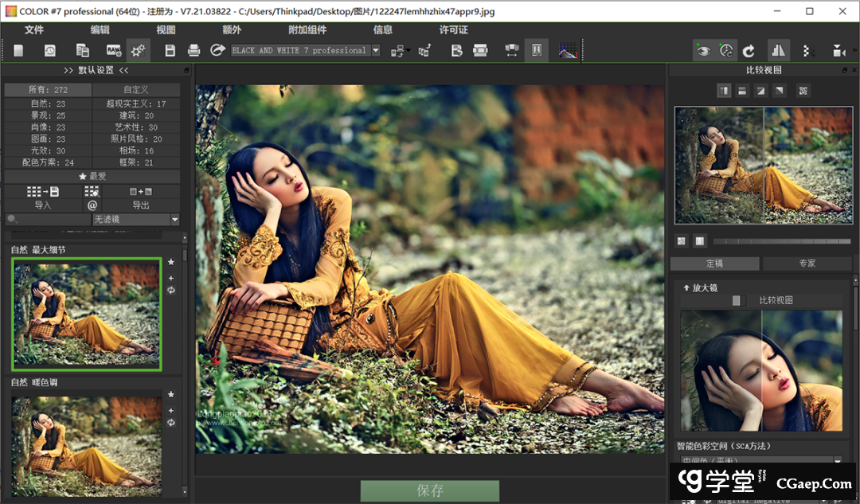The width and height of the screenshot is (860, 504).
Task: Click the green 保存 button
Action: [430, 490]
